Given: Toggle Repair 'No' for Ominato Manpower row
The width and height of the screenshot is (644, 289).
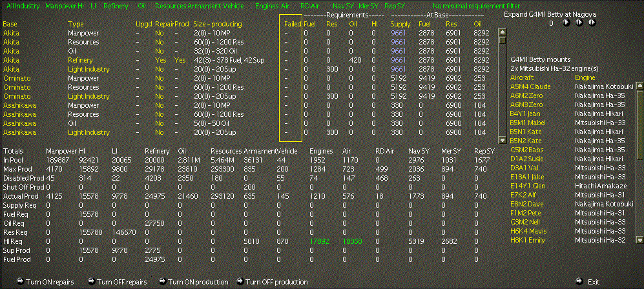Looking at the screenshot, I should [160, 78].
